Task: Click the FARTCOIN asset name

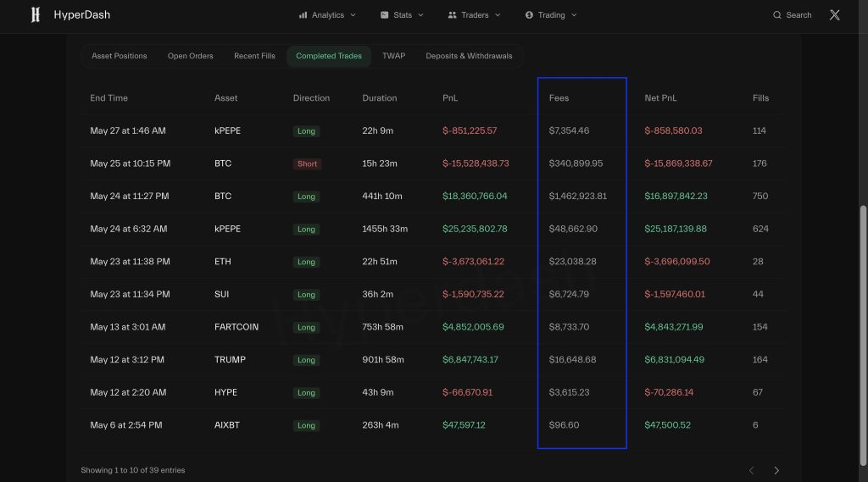Action: (236, 327)
